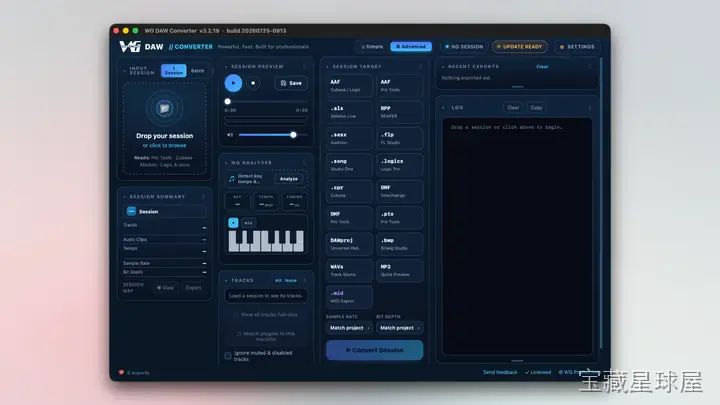Image resolution: width=720 pixels, height=405 pixels.
Task: Open the Bit Depth dropdown
Action: pos(399,328)
